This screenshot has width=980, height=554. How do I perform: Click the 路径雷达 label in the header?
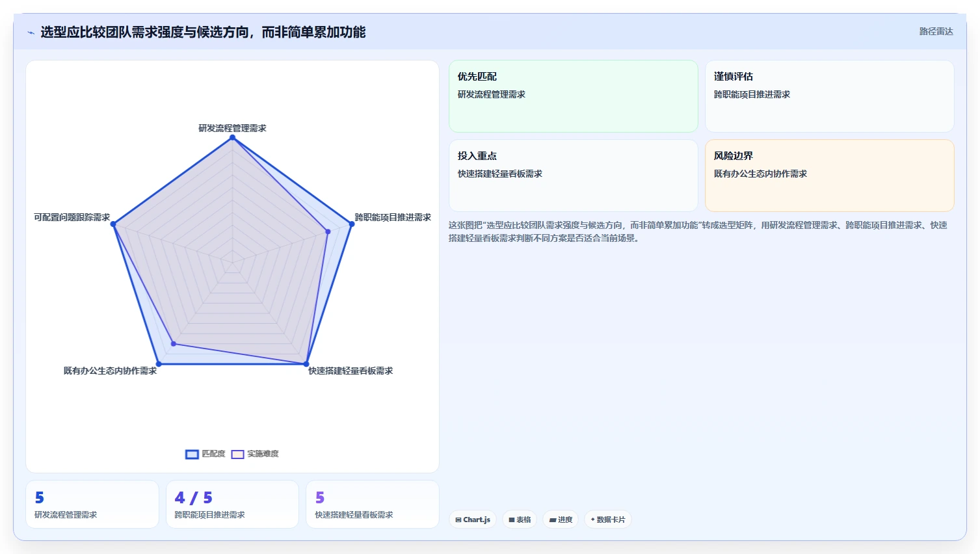coord(936,31)
